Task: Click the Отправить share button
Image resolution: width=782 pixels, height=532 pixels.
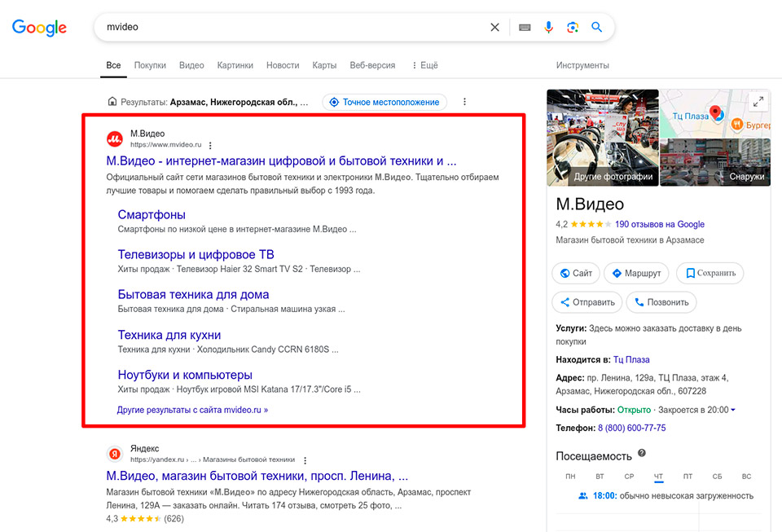Action: (587, 302)
